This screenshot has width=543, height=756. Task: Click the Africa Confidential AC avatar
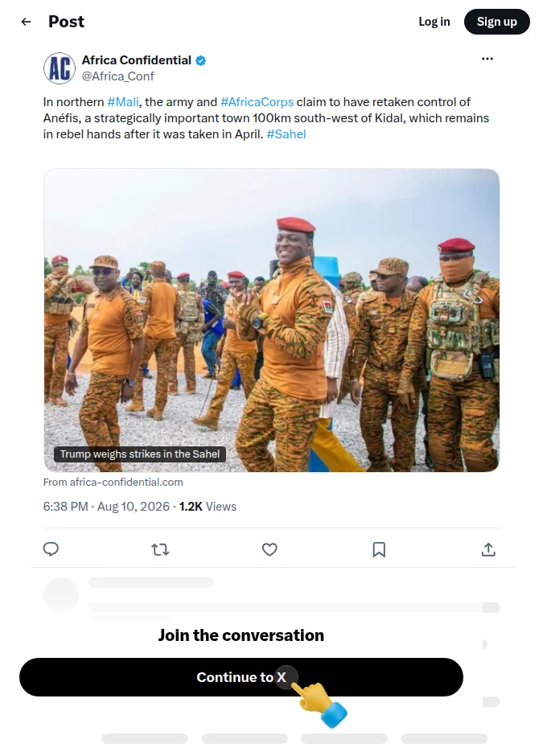[60, 68]
